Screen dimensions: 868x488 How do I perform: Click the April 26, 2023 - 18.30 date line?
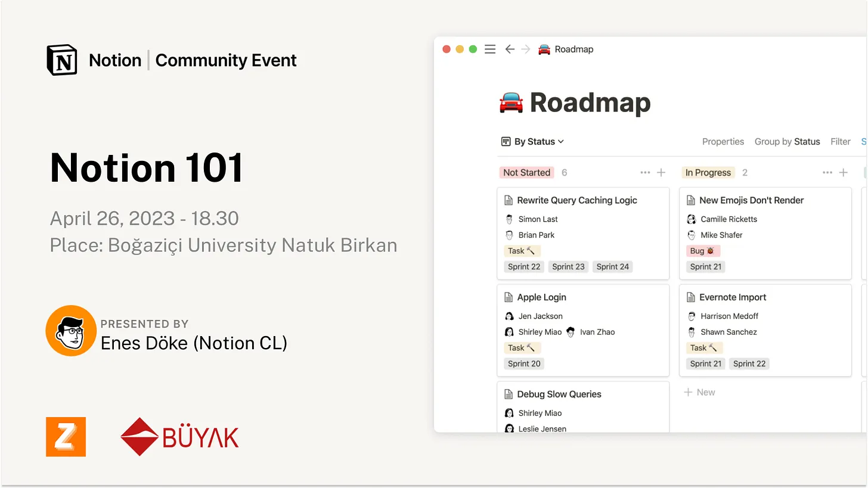pos(144,219)
